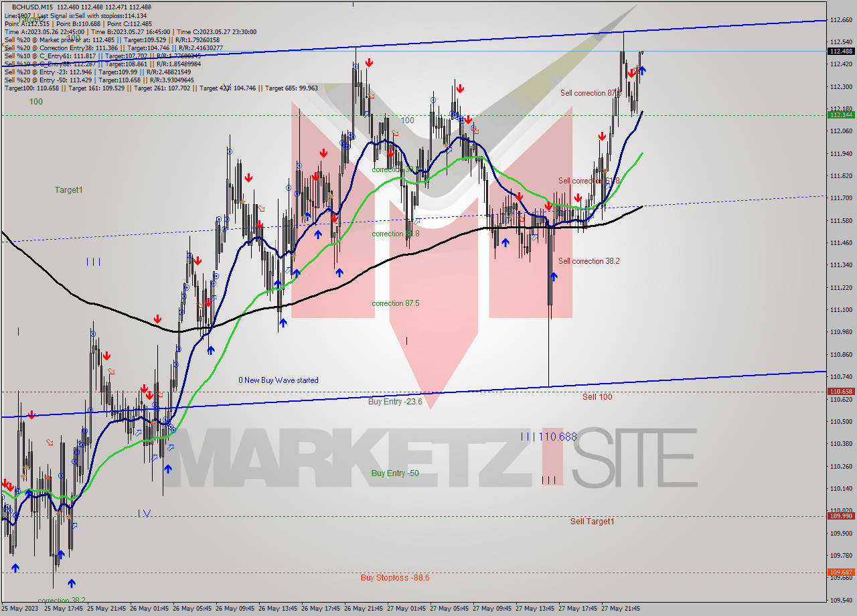This screenshot has width=857, height=616.
Task: Click the green 'correction 61.8' label
Action: [x=396, y=234]
